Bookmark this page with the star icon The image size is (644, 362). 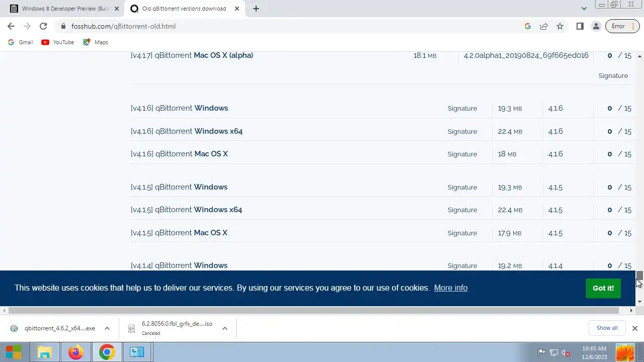(560, 26)
